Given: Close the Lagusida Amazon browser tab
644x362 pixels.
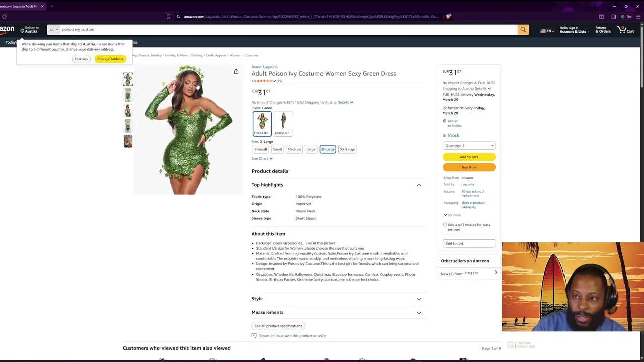Looking at the screenshot, I should (42, 6).
